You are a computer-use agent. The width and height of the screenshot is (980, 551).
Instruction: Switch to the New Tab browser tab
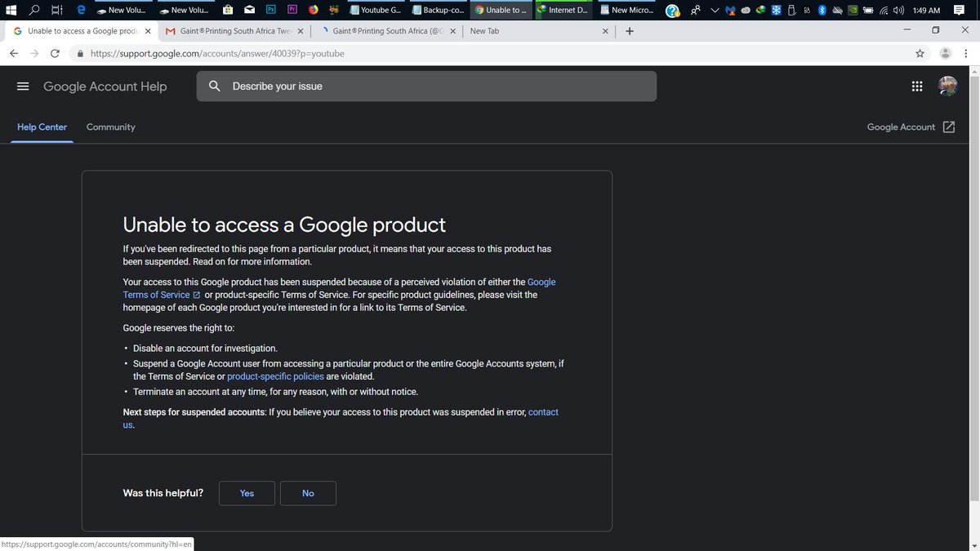tap(538, 31)
